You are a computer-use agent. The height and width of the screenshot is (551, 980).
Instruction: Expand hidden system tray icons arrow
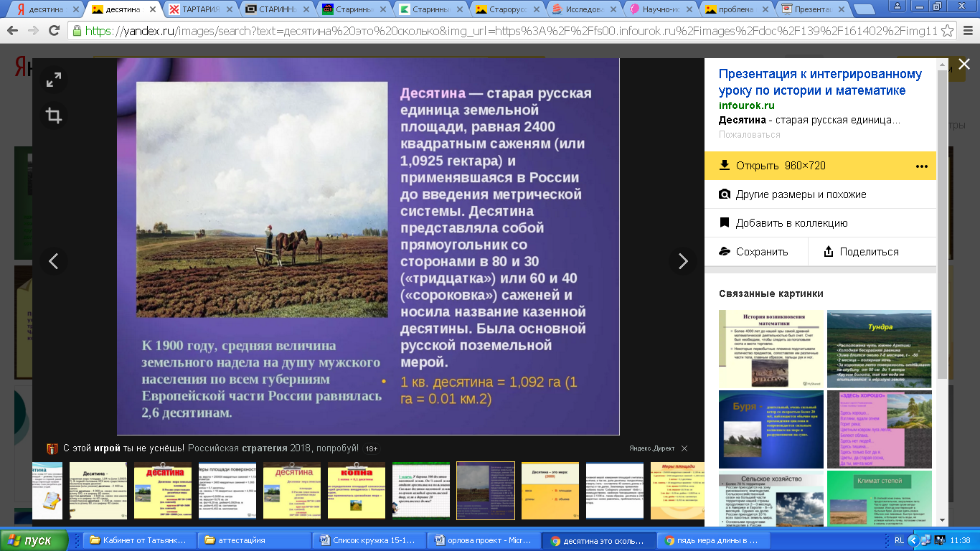[914, 540]
